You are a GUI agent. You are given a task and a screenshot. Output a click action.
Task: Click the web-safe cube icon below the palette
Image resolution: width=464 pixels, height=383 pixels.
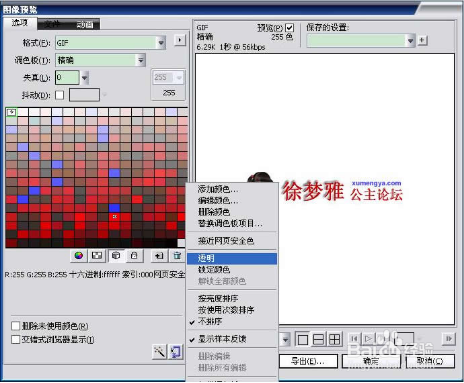(116, 256)
